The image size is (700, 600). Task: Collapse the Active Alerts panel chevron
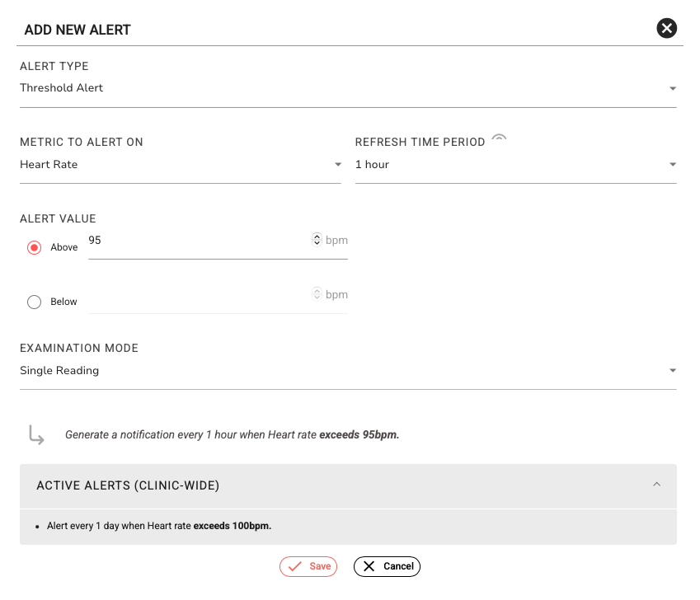[656, 485]
